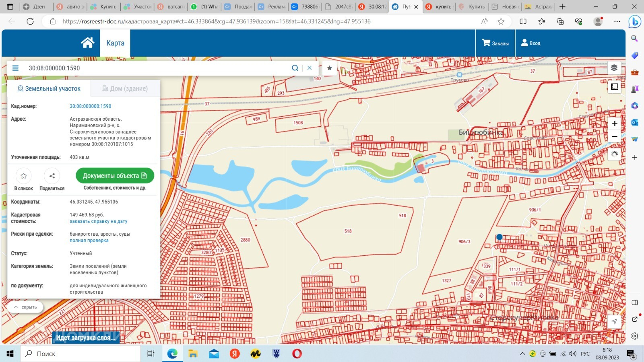Screen dimensions: 644x362
Task: Click the magnifier search icon in cadastral search
Action: pos(295,68)
